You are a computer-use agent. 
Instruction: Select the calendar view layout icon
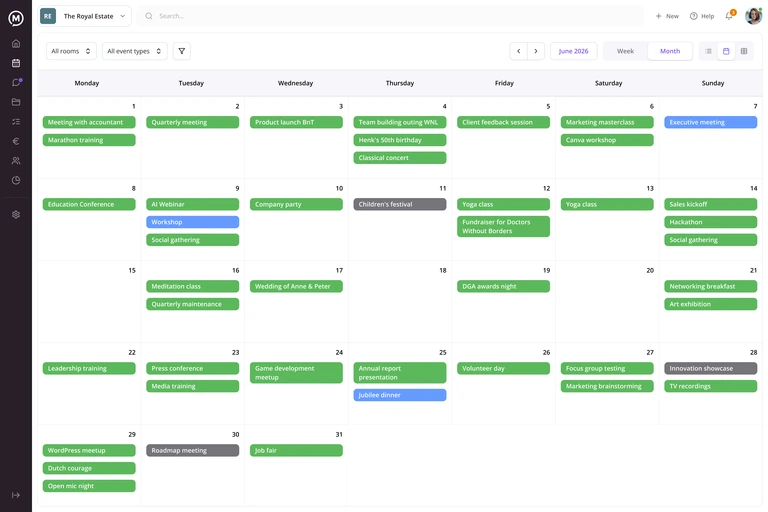point(726,51)
